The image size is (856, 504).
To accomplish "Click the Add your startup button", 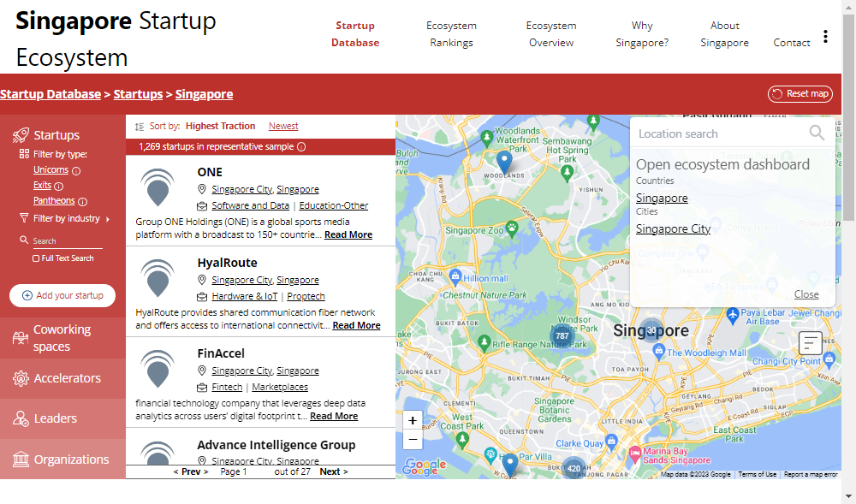I will coord(62,295).
